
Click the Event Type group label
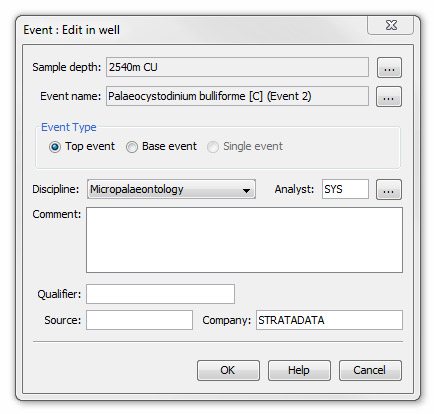tap(69, 127)
